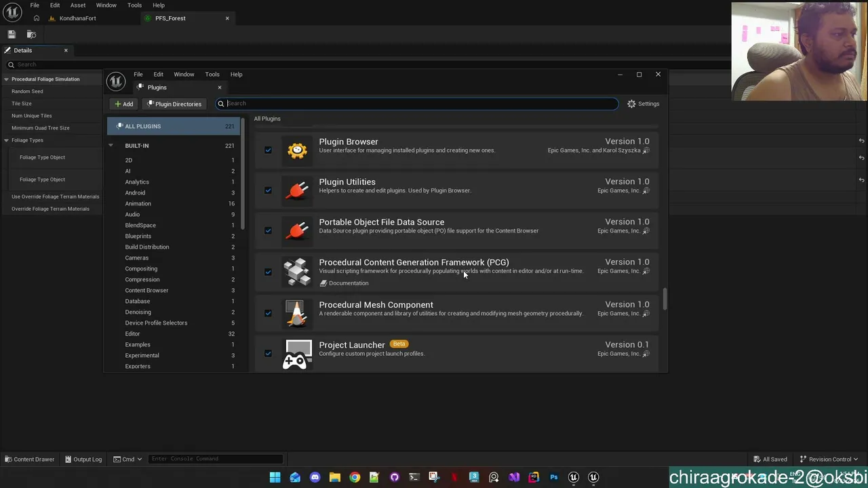This screenshot has height=488, width=868.
Task: Open the Revision Control dropdown
Action: (829, 459)
